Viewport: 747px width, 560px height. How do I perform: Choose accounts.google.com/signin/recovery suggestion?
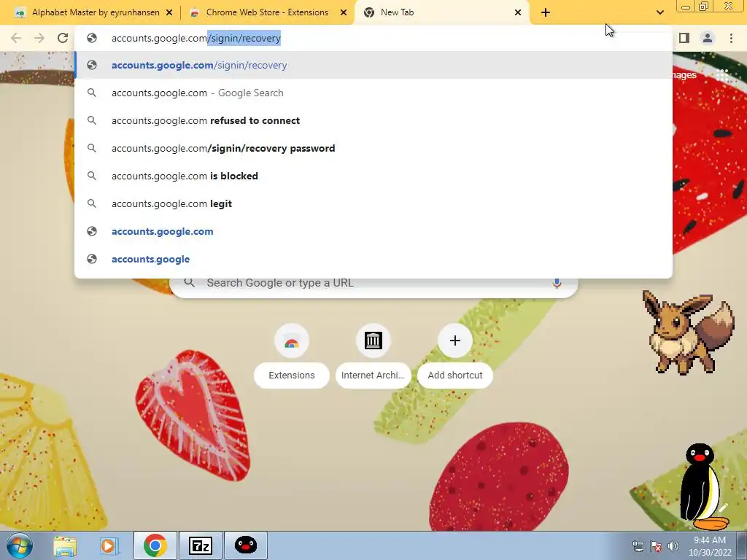[373, 65]
